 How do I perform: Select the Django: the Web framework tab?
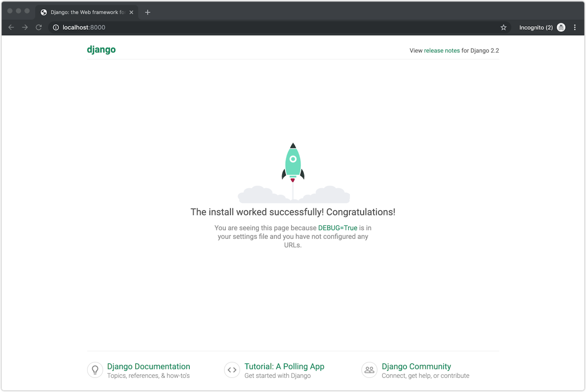point(86,12)
